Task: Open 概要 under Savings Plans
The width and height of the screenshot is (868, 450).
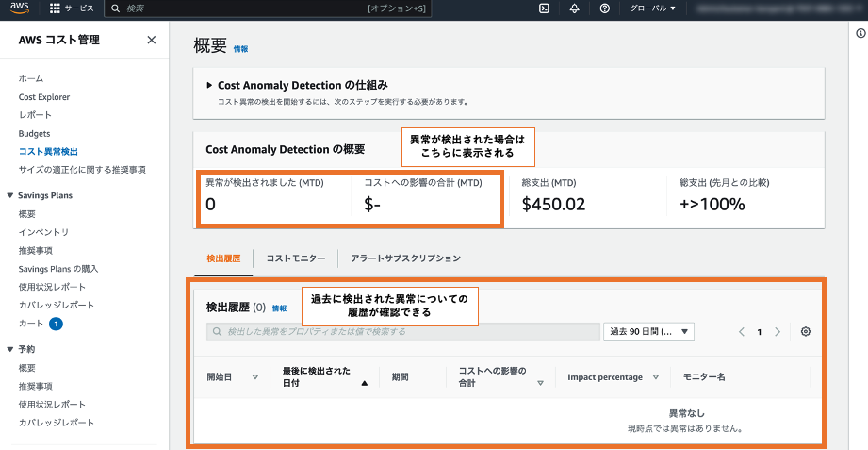Action: click(x=27, y=214)
